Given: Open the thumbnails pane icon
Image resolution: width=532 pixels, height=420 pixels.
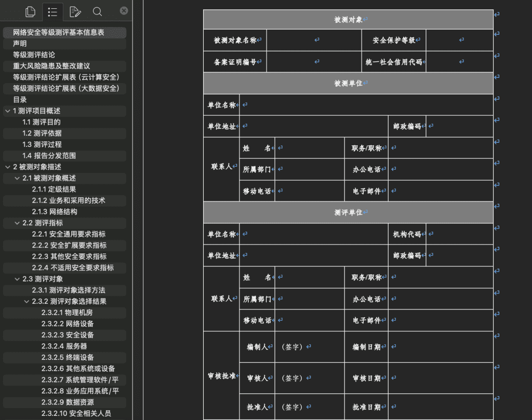Looking at the screenshot, I should pyautogui.click(x=31, y=11).
